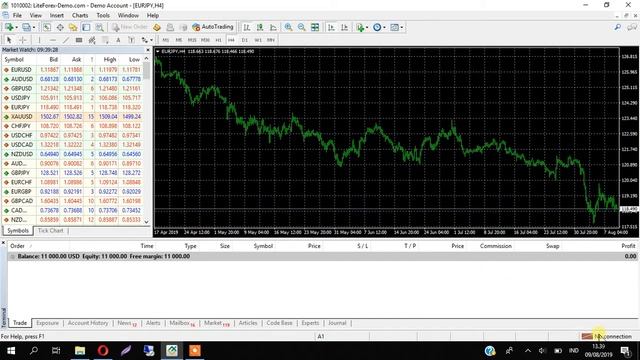The image size is (640, 360).
Task: Toggle chart shift icon
Action: pyautogui.click(x=344, y=27)
